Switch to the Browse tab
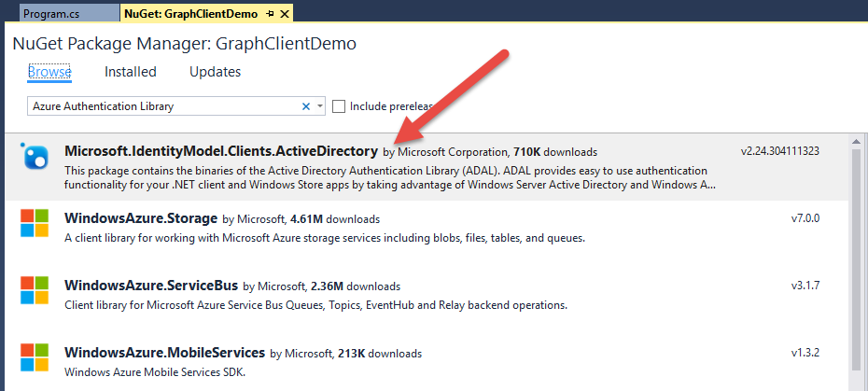This screenshot has width=868, height=391. [x=49, y=72]
